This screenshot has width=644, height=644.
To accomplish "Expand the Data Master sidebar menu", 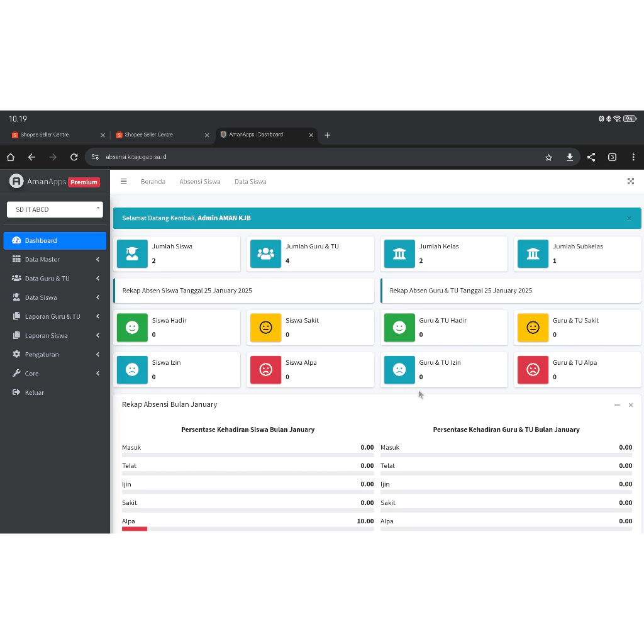I will coord(55,259).
